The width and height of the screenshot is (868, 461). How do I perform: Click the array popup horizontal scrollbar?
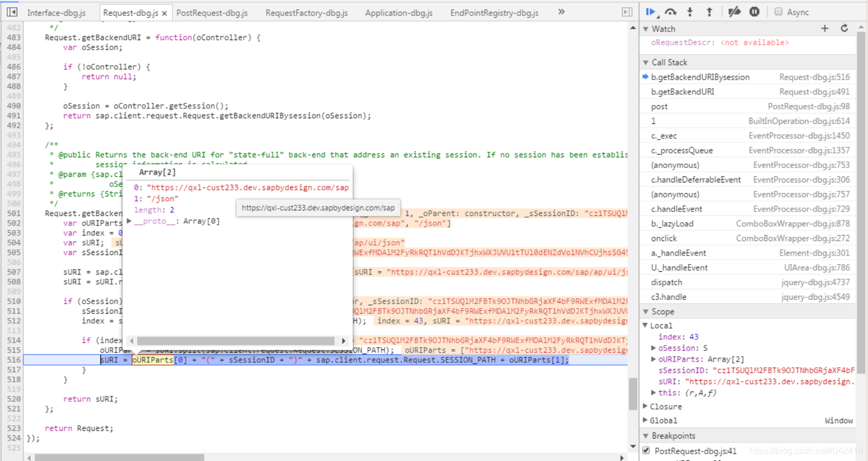(x=236, y=340)
